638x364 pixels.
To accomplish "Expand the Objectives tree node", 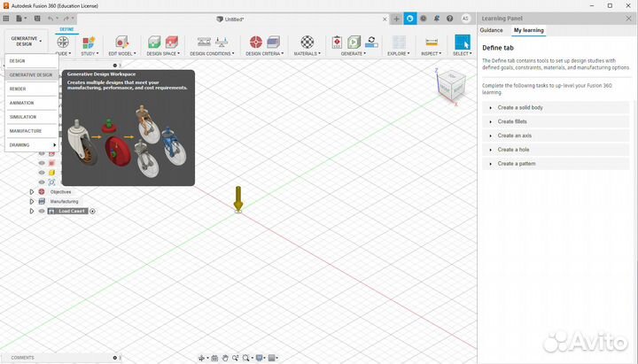I will pyautogui.click(x=32, y=191).
